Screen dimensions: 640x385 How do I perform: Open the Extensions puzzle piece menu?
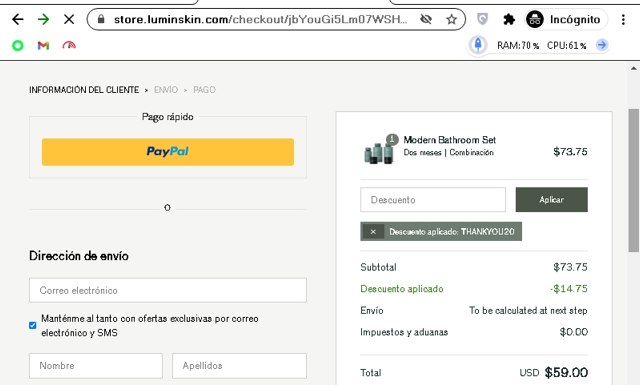tap(509, 19)
